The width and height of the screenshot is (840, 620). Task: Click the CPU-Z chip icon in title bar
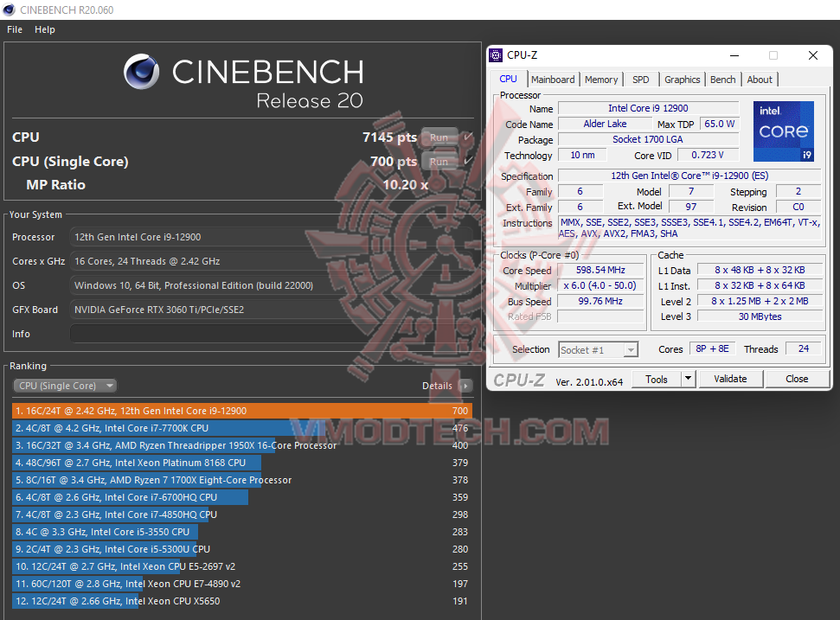(x=496, y=55)
